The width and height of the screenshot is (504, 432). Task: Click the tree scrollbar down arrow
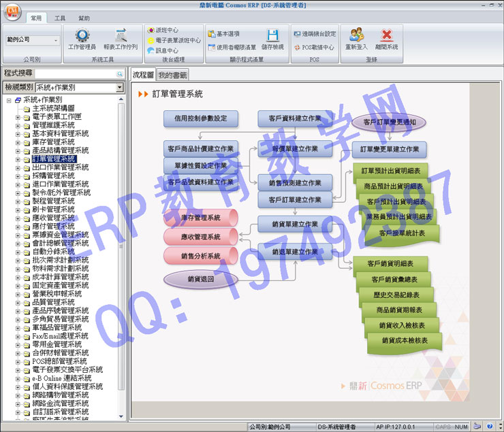(121, 416)
